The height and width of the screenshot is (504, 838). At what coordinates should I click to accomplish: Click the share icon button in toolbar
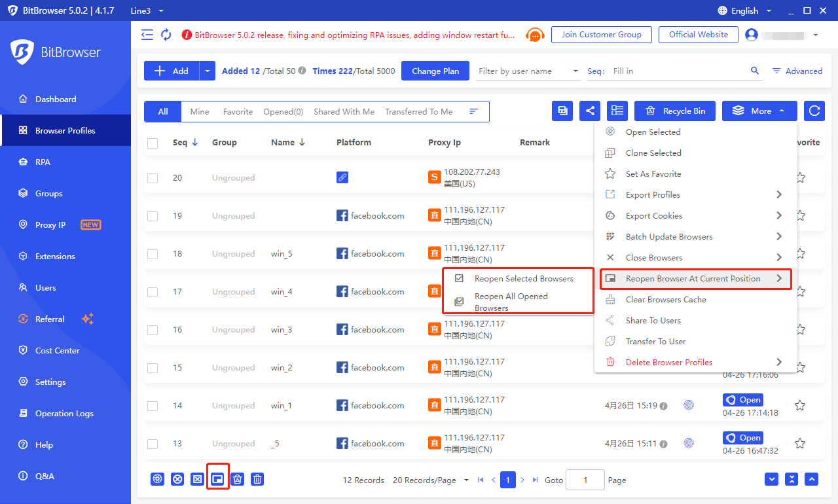[x=590, y=111]
